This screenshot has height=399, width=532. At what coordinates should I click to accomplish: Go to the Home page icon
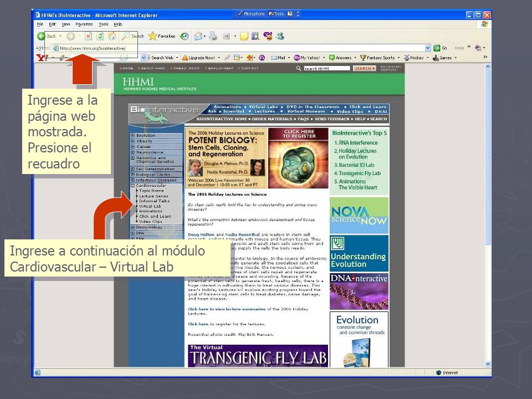(112, 36)
